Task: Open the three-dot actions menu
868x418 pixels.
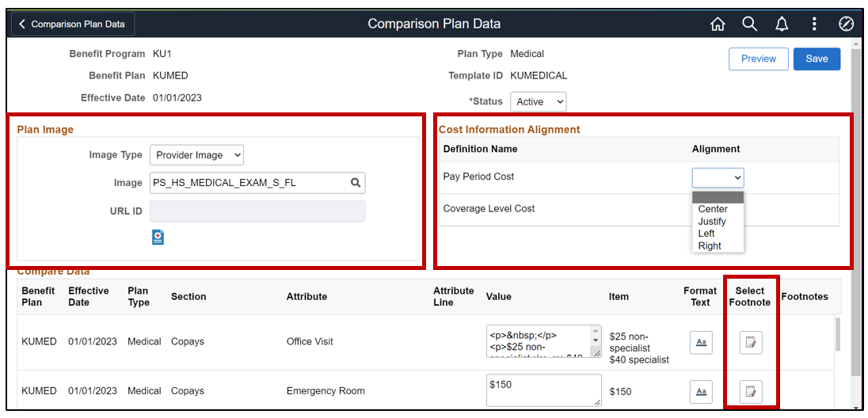Action: (x=814, y=24)
